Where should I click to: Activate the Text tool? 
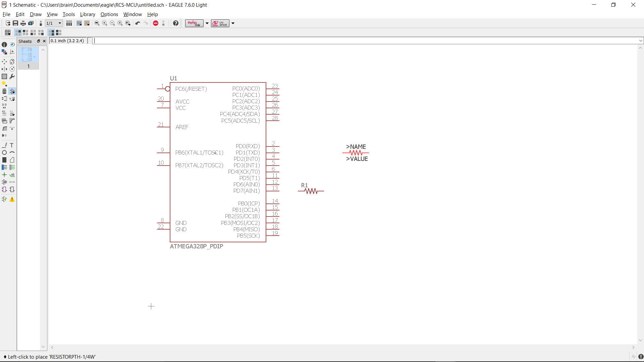pos(12,145)
